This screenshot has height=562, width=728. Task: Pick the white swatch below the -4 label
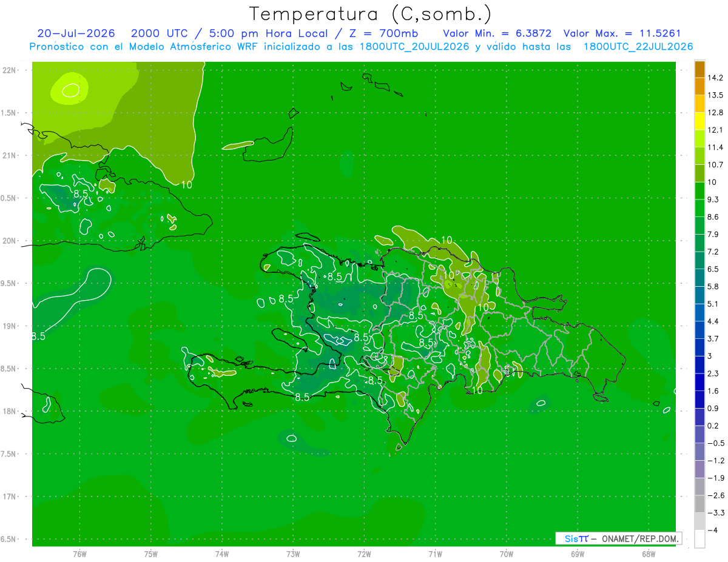coord(700,539)
